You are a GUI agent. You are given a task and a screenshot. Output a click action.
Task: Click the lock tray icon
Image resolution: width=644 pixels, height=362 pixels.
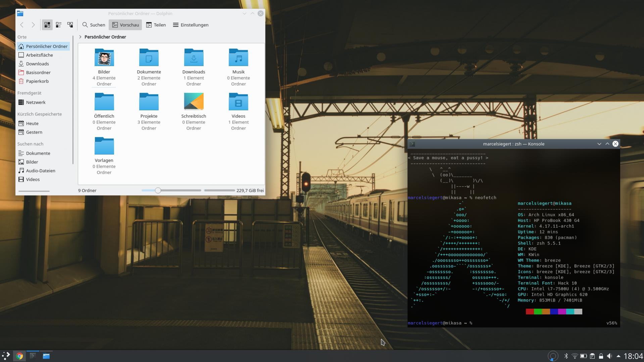pos(601,356)
